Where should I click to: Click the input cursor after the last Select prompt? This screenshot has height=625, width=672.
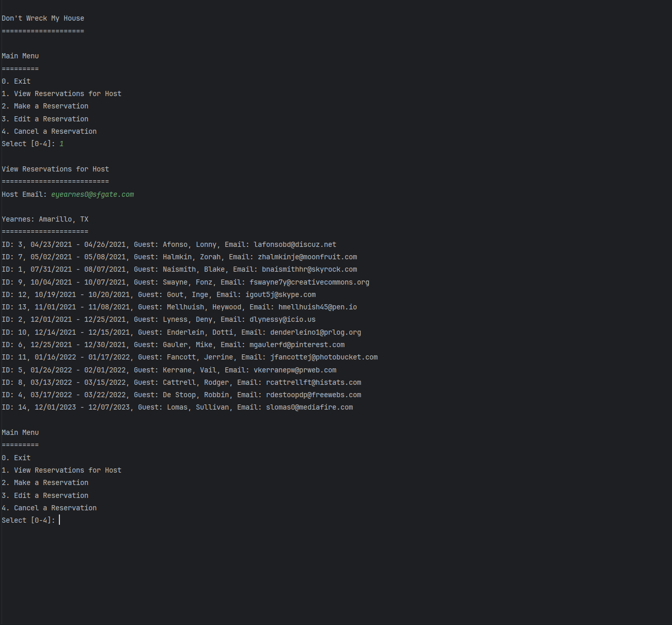(x=60, y=520)
